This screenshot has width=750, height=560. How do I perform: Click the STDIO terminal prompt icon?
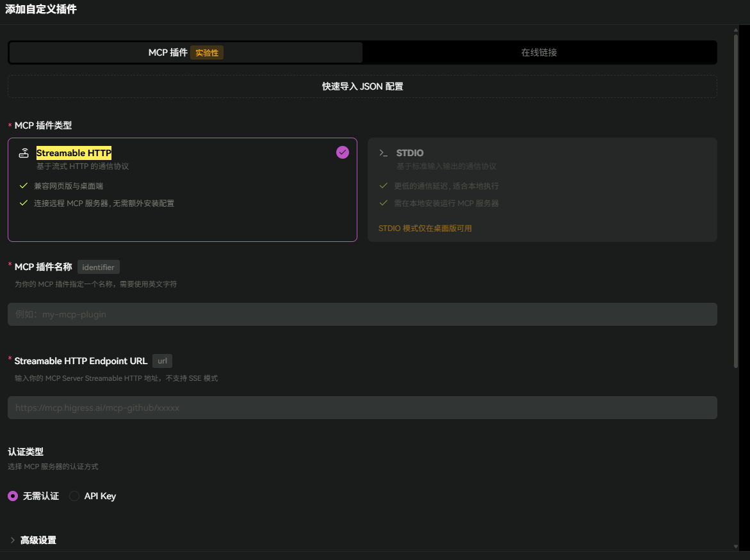(x=384, y=153)
